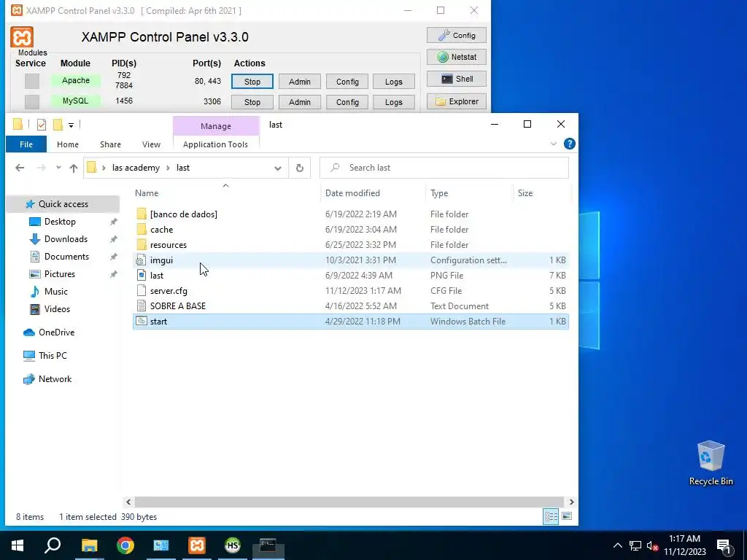Select the Manage contextual tab

(x=216, y=126)
